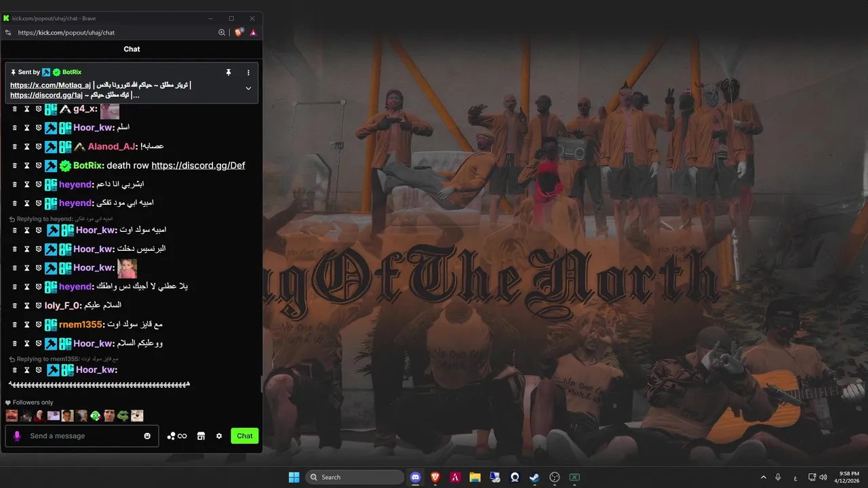Open the image sent by g4_x

pos(110,110)
